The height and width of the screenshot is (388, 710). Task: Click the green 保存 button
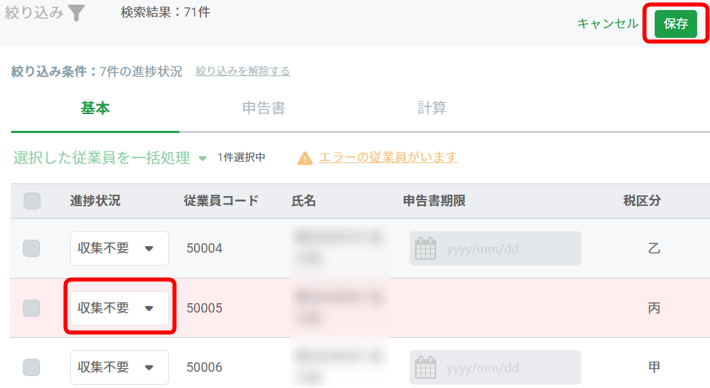pos(676,24)
